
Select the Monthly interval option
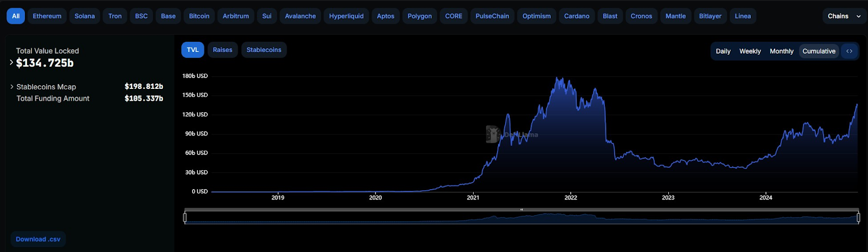781,51
